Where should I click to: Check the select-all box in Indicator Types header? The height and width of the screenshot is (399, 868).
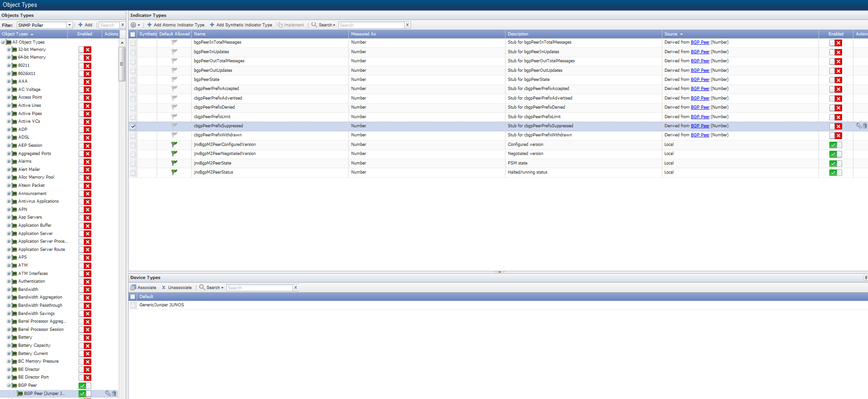click(133, 34)
